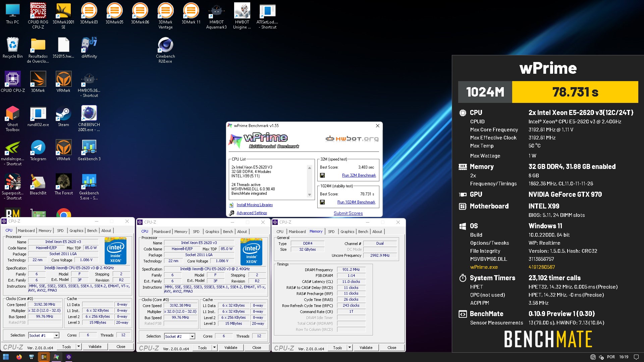The image size is (644, 362).
Task: Open 3DMark 11 desktop icon
Action: [191, 13]
